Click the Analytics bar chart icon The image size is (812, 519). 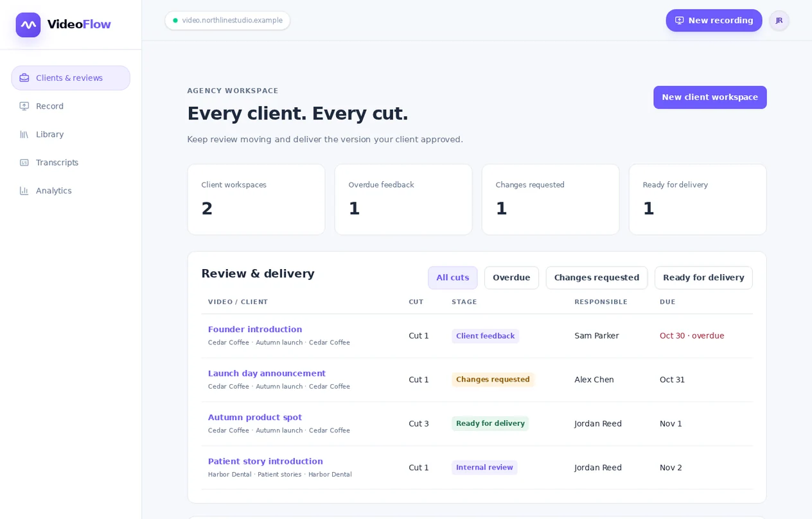pyautogui.click(x=24, y=191)
